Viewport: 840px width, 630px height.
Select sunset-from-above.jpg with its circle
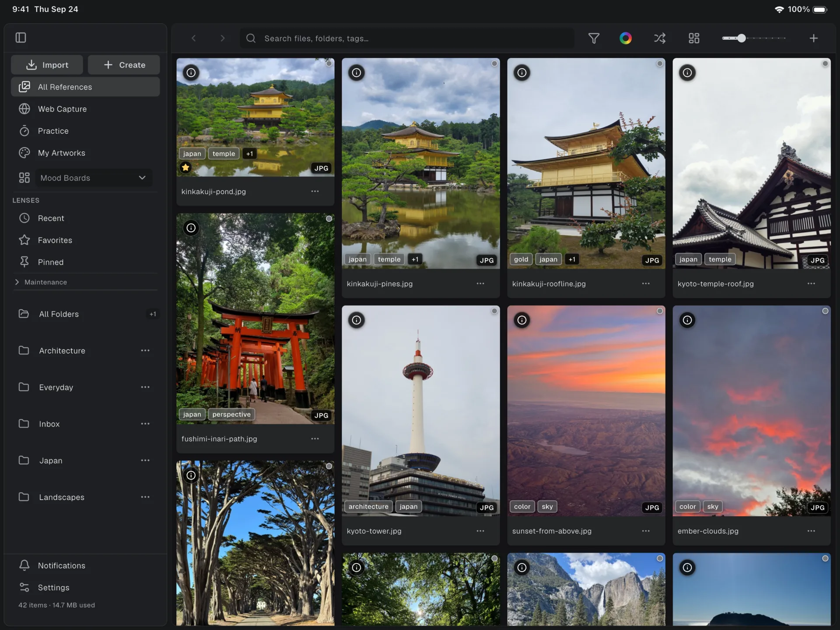click(660, 311)
